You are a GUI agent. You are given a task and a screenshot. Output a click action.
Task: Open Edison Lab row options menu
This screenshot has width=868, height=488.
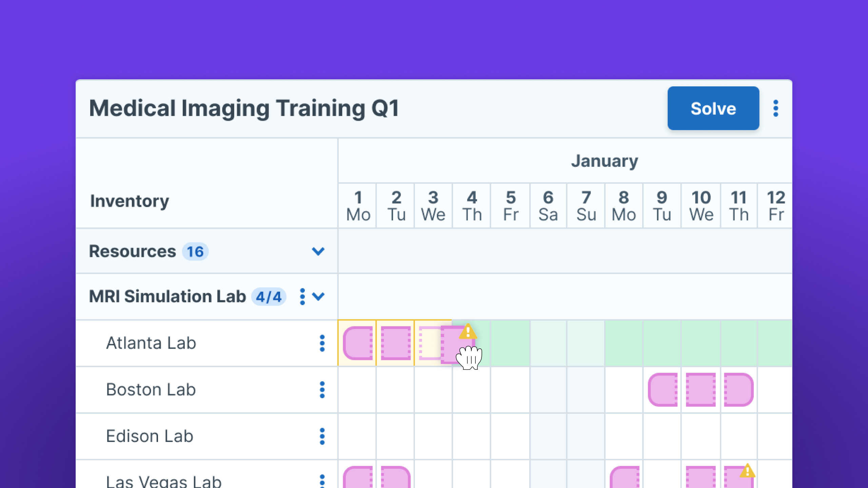(x=322, y=436)
